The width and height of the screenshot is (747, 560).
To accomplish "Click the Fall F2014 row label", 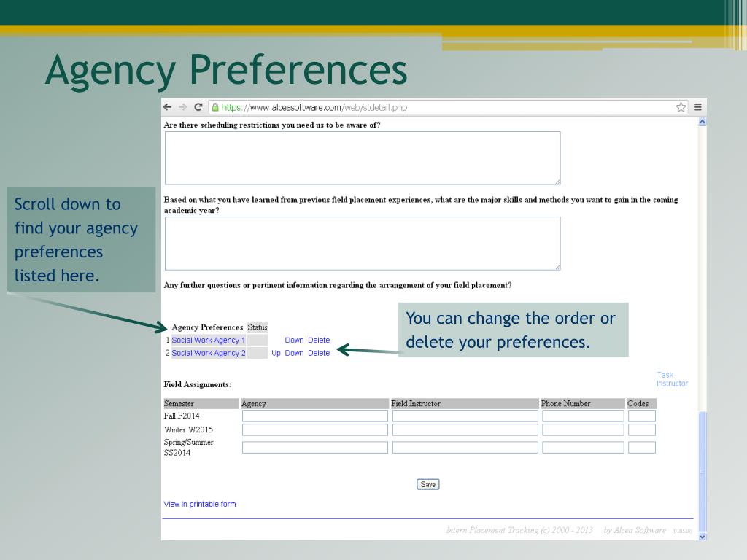I will coord(182,416).
